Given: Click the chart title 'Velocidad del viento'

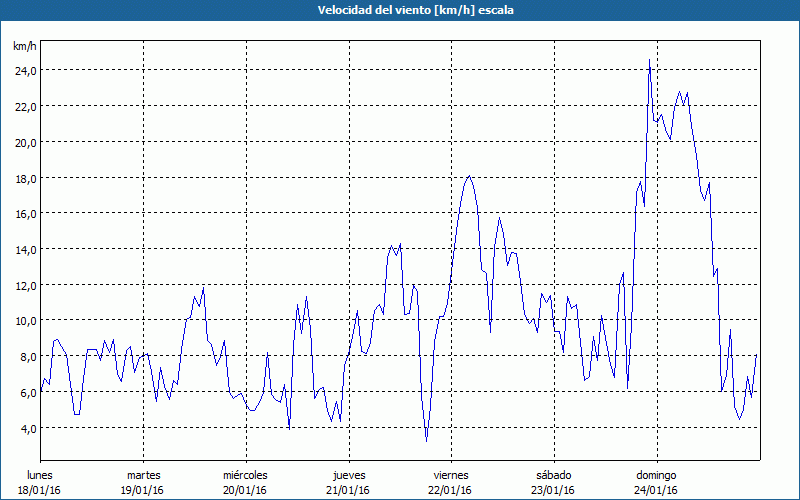Looking at the screenshot, I should coord(400,10).
